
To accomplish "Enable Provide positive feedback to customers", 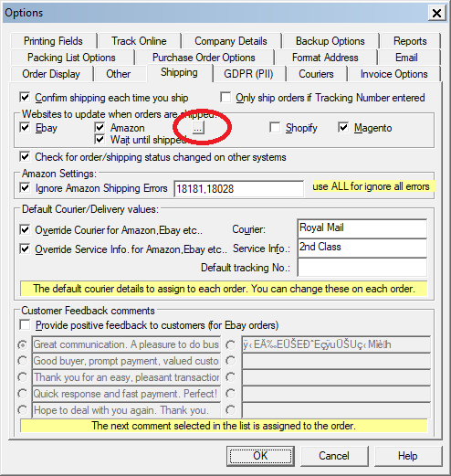I will click(25, 325).
